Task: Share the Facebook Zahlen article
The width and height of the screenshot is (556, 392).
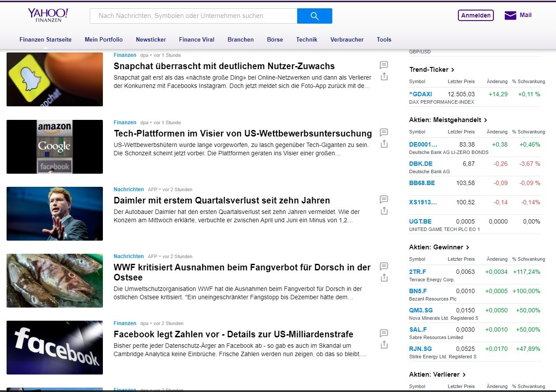Action: [x=384, y=344]
